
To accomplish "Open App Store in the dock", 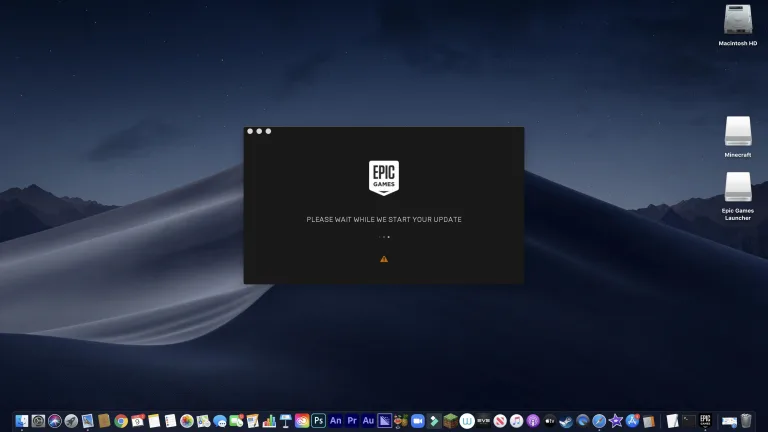I will click(x=632, y=421).
